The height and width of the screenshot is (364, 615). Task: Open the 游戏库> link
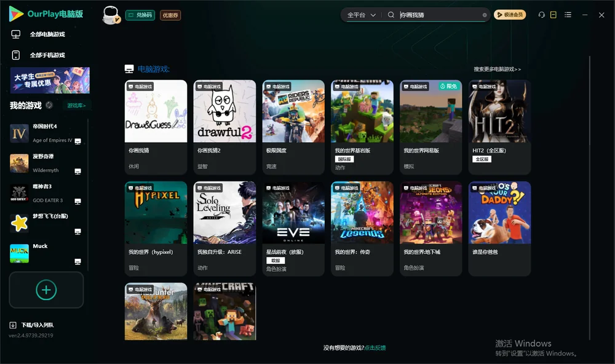pyautogui.click(x=76, y=106)
